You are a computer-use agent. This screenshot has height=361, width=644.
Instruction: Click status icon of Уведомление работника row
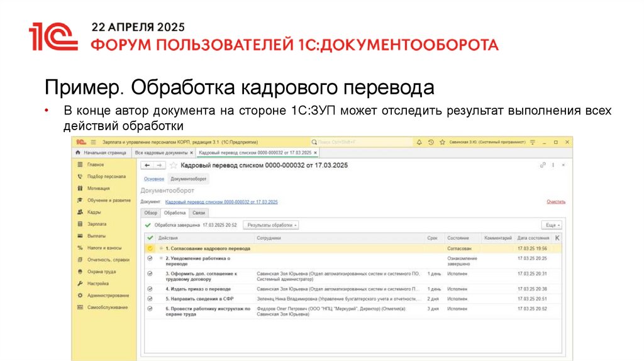click(x=150, y=258)
